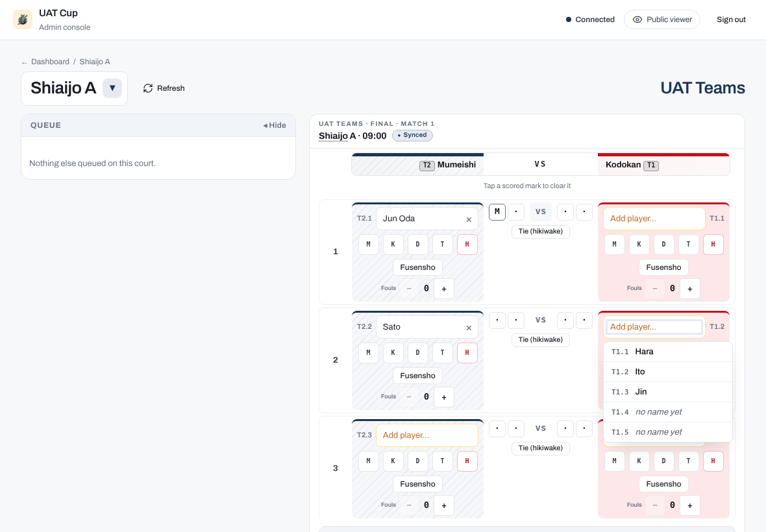Select Hara from the player list
This screenshot has width=766, height=532.
coord(668,352)
